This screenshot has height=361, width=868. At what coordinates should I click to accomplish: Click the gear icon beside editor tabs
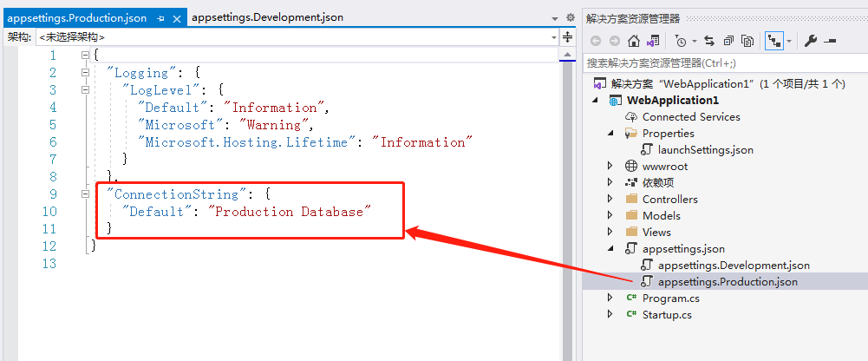click(571, 17)
